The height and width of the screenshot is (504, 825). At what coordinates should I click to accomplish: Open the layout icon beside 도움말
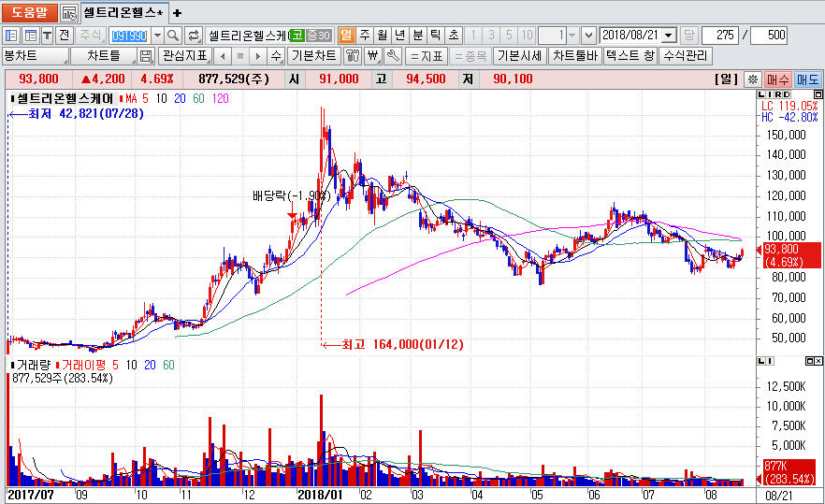[69, 13]
